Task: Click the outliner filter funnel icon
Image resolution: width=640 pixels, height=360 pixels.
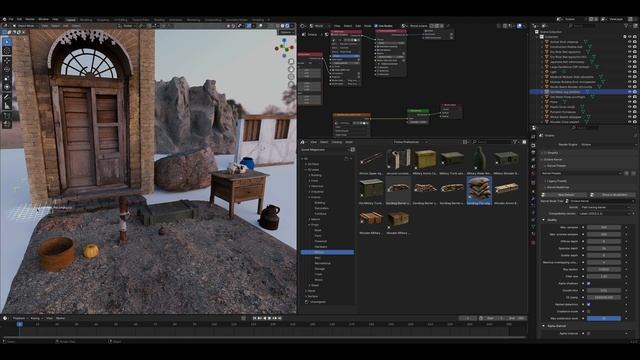Action: pyautogui.click(x=626, y=26)
